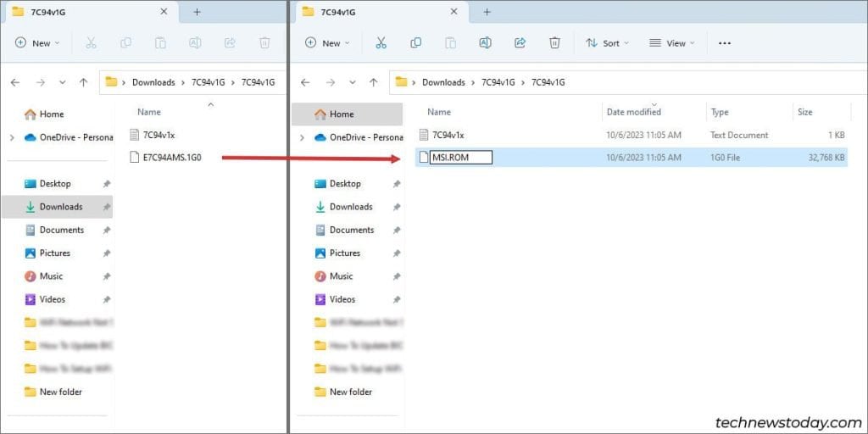The height and width of the screenshot is (434, 868).
Task: Go up one folder in right window
Action: tap(373, 82)
